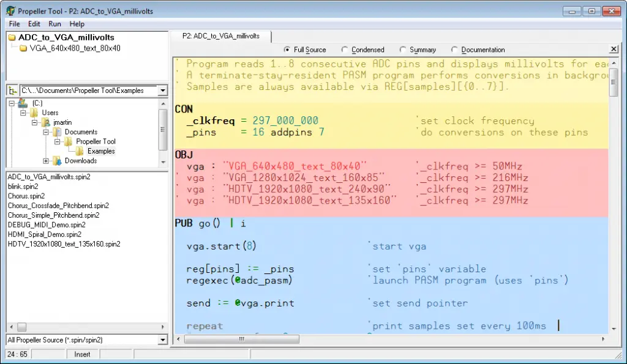
Task: Select the P2: ADC_to_VGA_millivolts editor tab
Action: point(221,36)
